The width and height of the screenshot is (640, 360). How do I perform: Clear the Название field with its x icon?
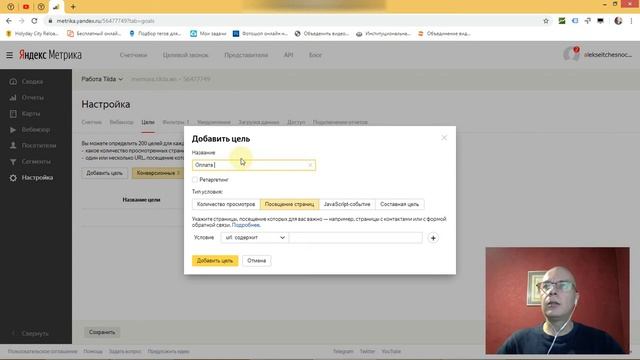[x=310, y=165]
